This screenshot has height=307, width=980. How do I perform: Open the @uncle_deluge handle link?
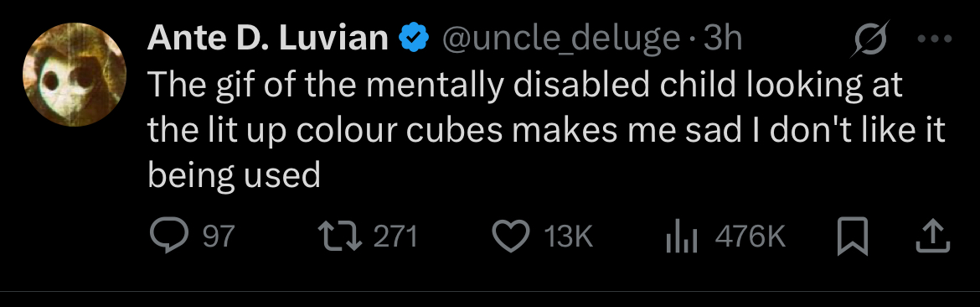[561, 40]
